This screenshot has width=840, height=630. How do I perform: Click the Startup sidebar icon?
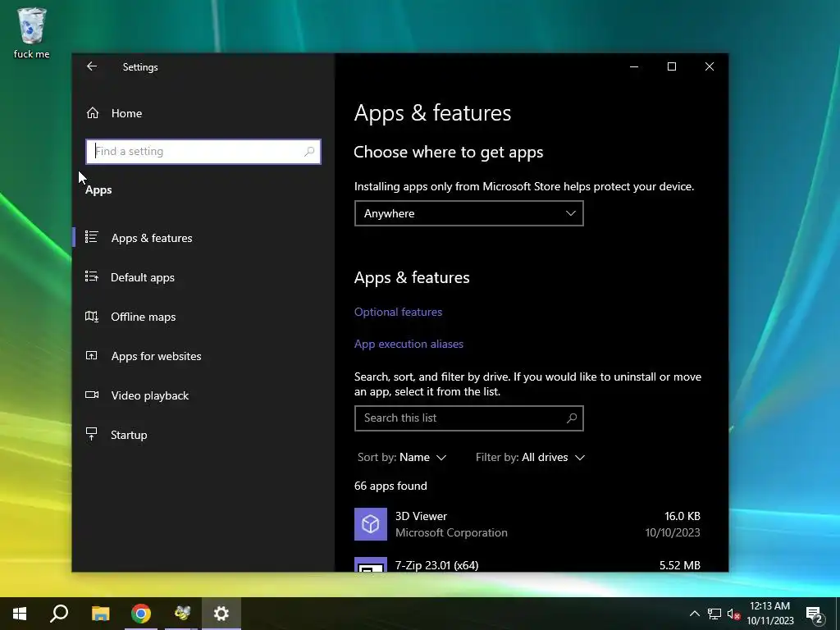(x=92, y=434)
